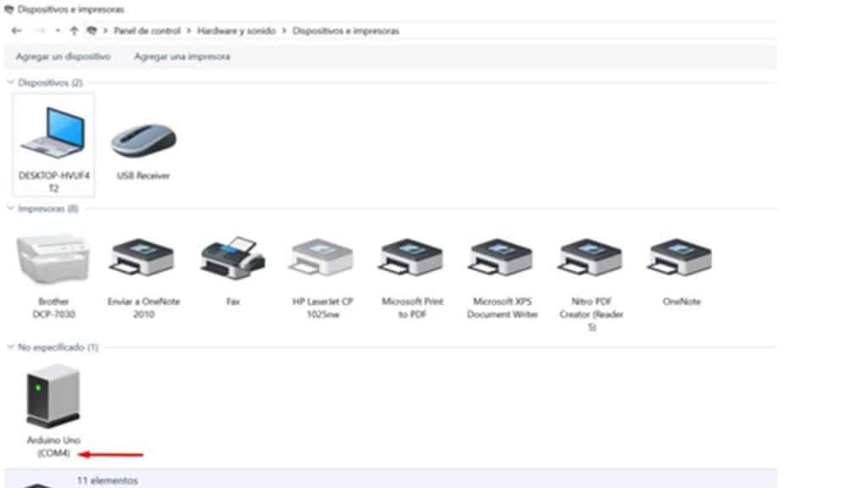
Task: Collapse the Impresoras (8) section
Action: (x=11, y=208)
